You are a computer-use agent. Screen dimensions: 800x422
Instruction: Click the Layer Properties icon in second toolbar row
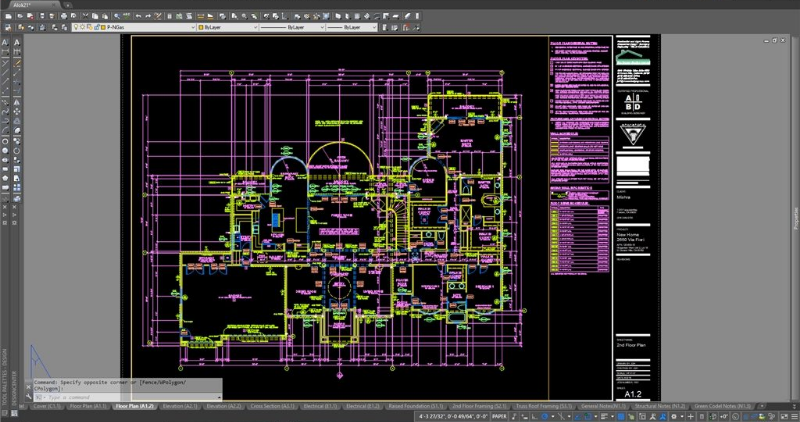click(x=8, y=27)
